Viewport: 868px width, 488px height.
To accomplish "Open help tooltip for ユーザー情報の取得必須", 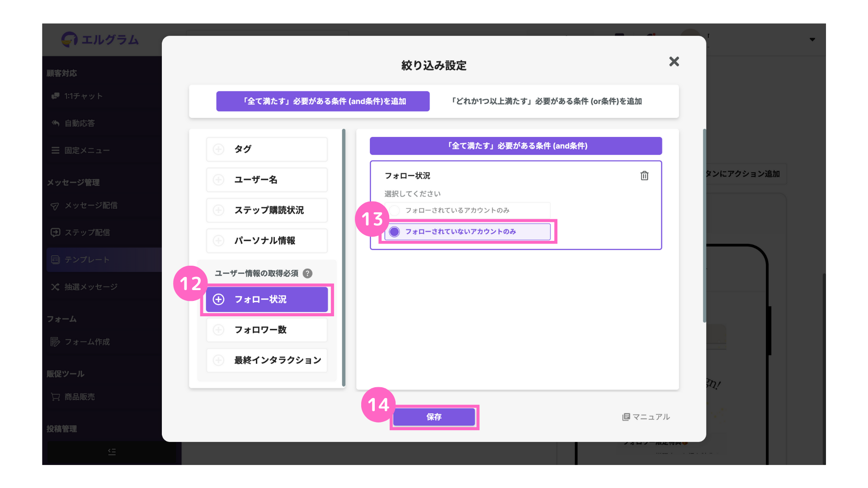I will pos(308,273).
